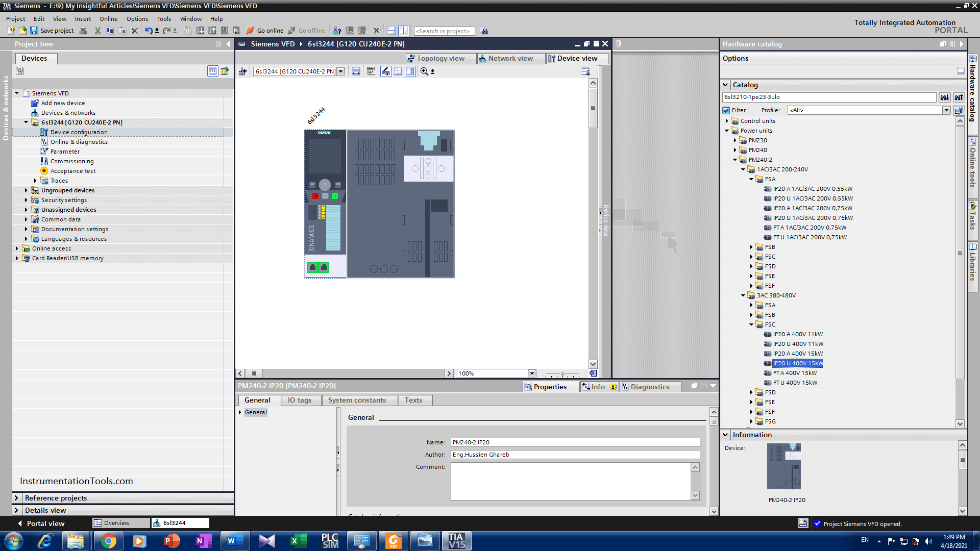Screen dimensions: 980x551
Task: Click the zoom slider under device view
Action: click(562, 373)
